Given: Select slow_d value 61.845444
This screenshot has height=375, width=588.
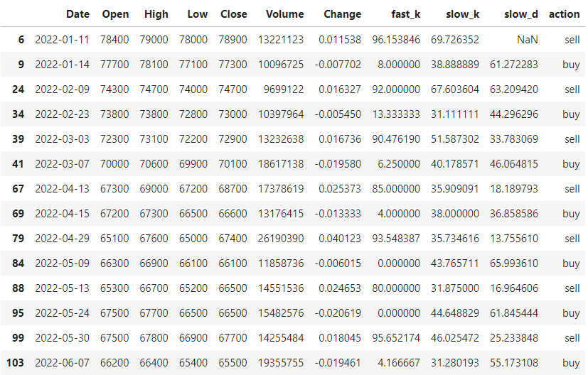Looking at the screenshot, I should [514, 312].
